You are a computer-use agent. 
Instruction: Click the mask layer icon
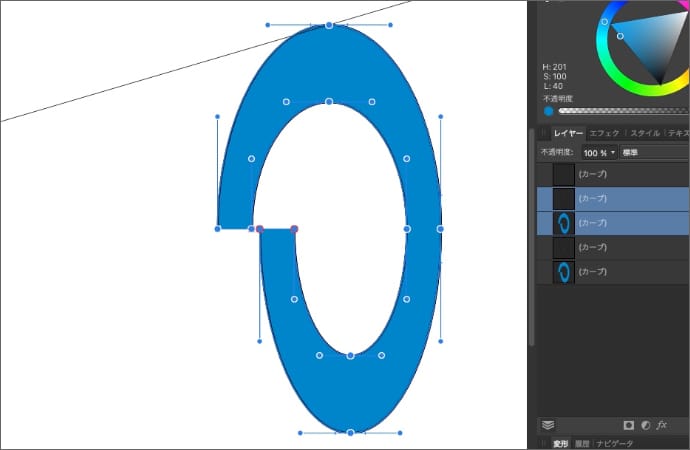click(629, 425)
